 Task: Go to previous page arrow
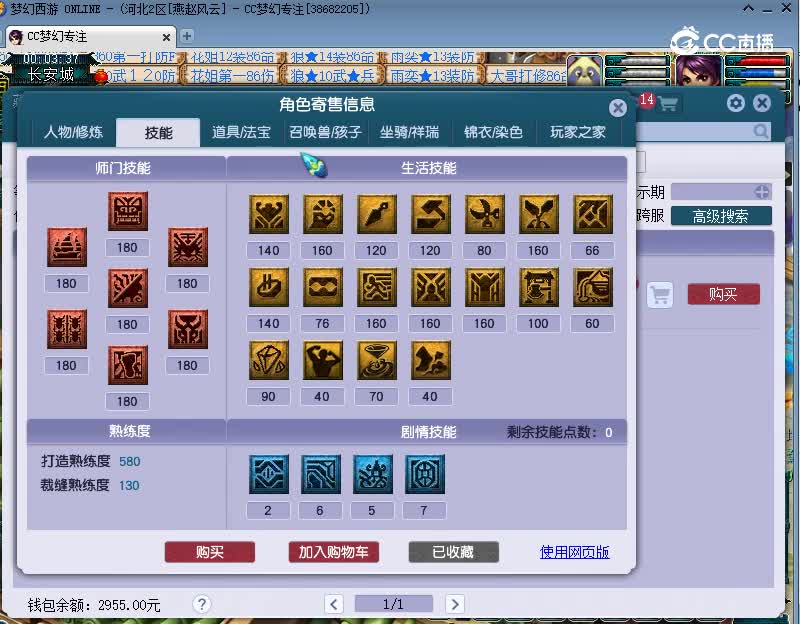[334, 605]
